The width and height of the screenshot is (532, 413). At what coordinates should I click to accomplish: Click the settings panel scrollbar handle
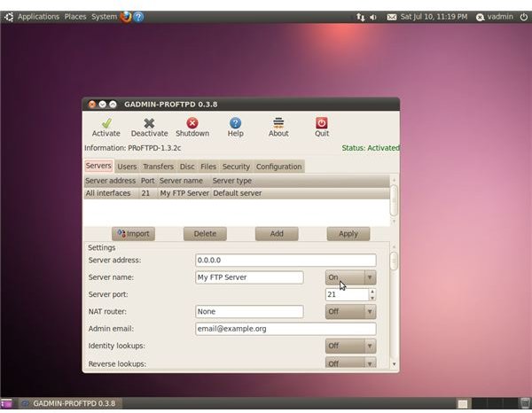point(394,261)
